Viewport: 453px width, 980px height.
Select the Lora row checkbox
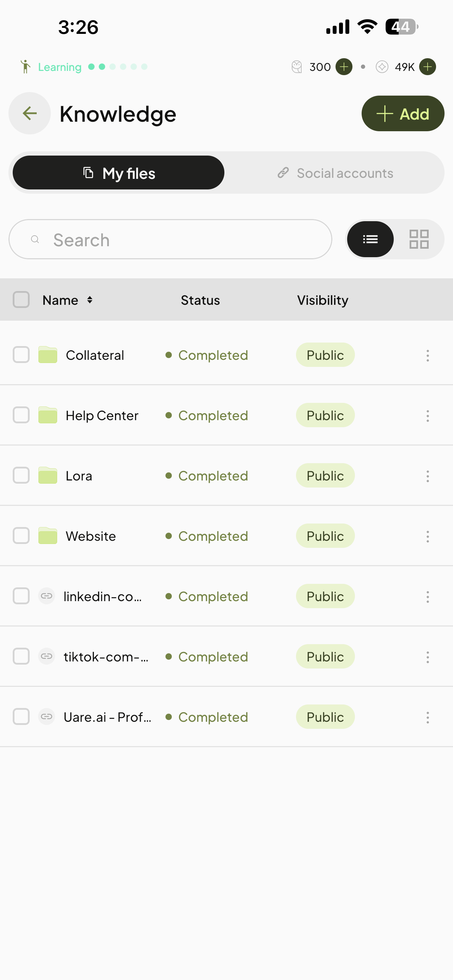21,476
